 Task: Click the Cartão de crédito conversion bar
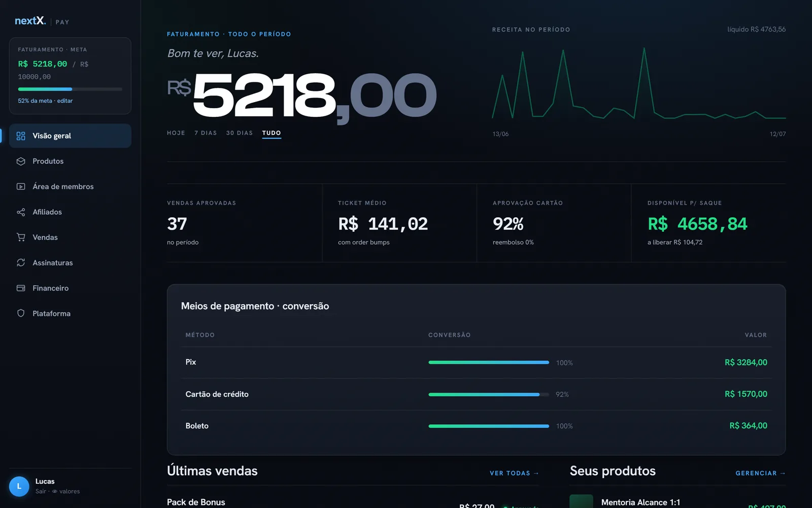(x=489, y=394)
